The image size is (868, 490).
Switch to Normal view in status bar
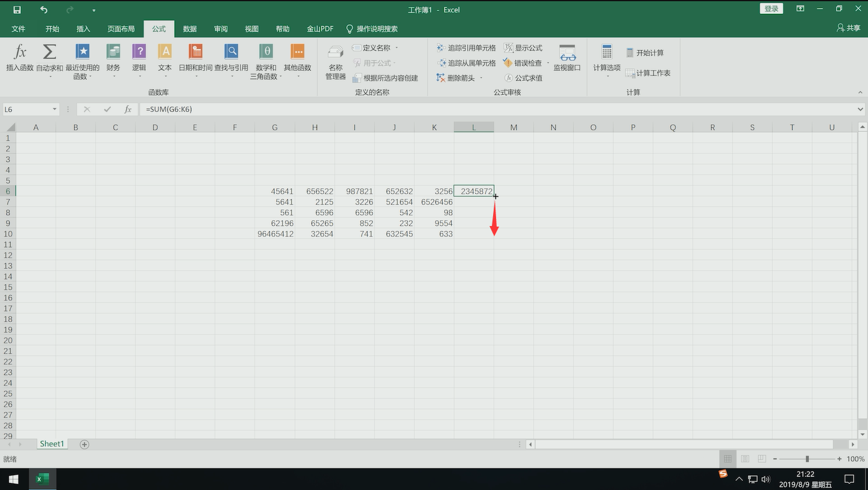coord(728,459)
